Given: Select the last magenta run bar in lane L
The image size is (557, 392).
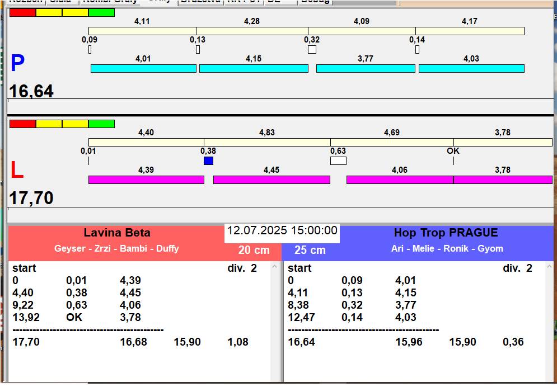Looking at the screenshot, I should pos(503,180).
